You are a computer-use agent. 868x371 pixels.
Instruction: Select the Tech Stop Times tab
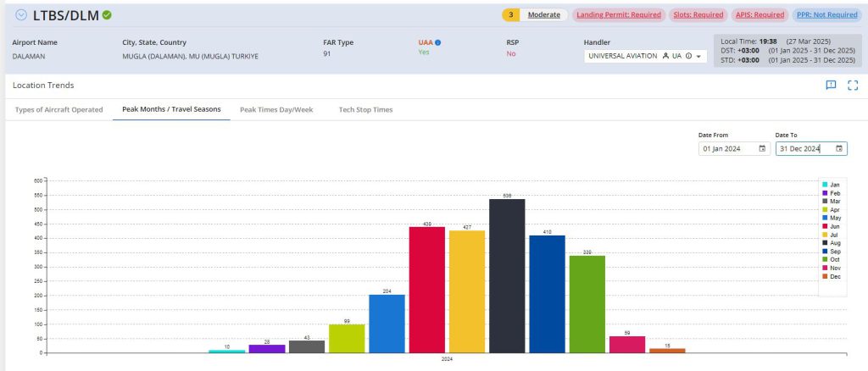365,110
